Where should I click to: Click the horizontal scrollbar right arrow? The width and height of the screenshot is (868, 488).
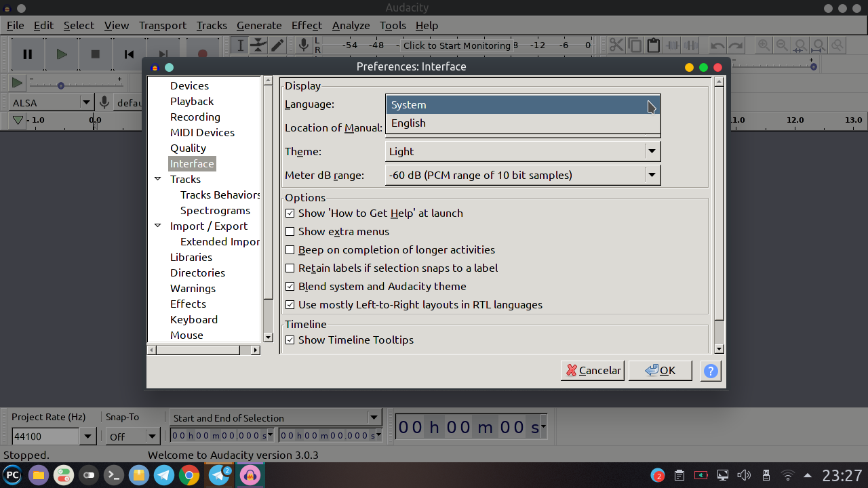(256, 350)
